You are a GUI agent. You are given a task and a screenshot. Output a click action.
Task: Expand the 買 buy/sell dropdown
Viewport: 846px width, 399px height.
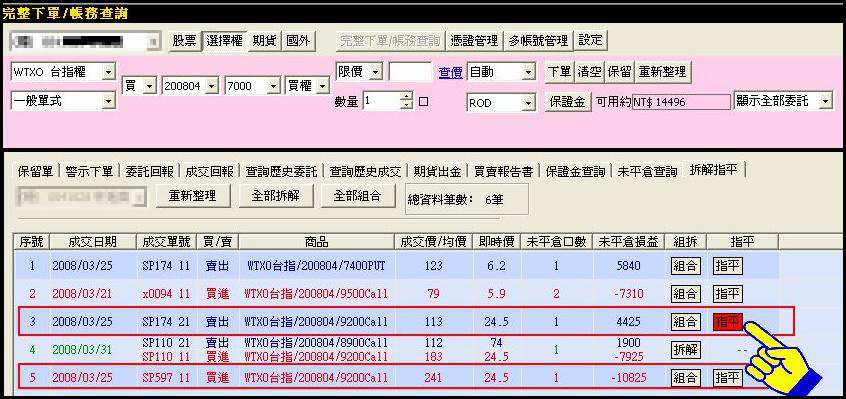pyautogui.click(x=150, y=85)
